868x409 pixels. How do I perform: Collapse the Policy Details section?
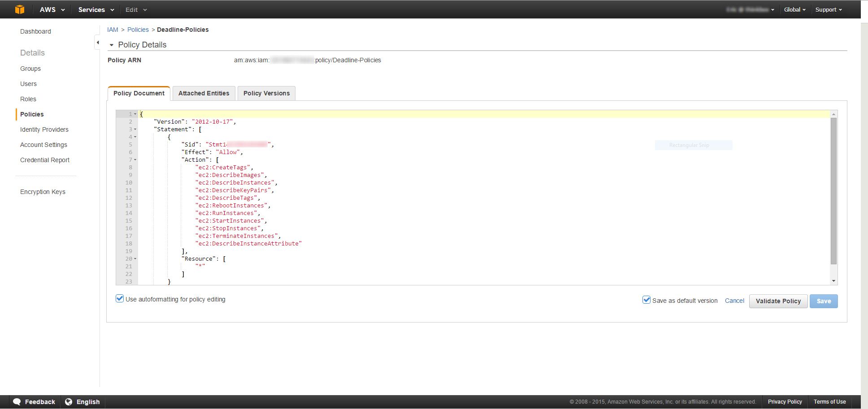(112, 45)
